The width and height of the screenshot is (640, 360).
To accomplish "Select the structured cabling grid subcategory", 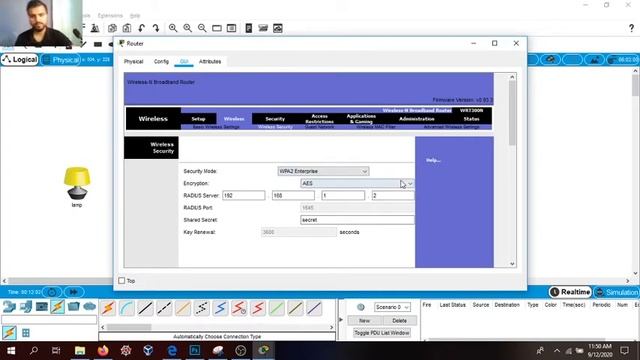I will 26,333.
